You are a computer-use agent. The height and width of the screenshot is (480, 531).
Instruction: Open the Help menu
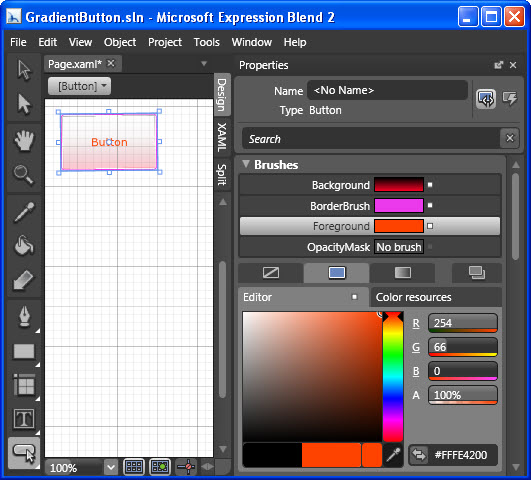tap(295, 42)
